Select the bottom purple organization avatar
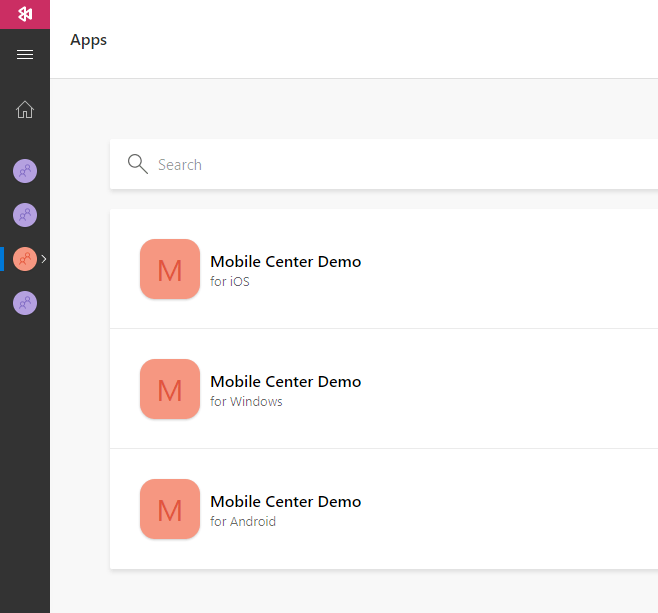This screenshot has height=613, width=658. click(25, 303)
